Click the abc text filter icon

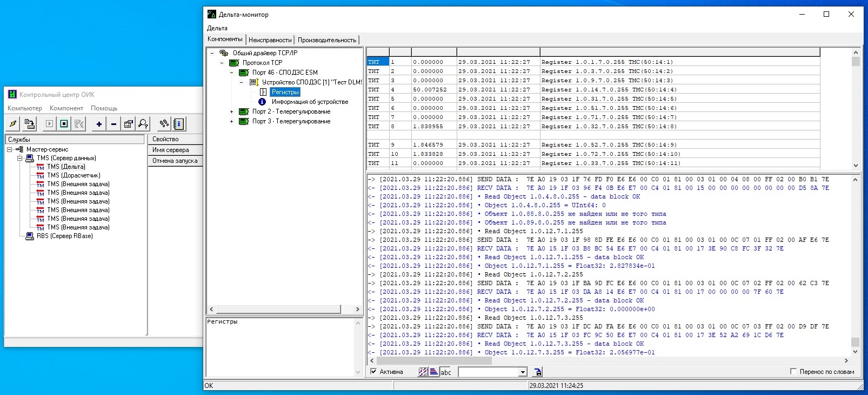445,372
